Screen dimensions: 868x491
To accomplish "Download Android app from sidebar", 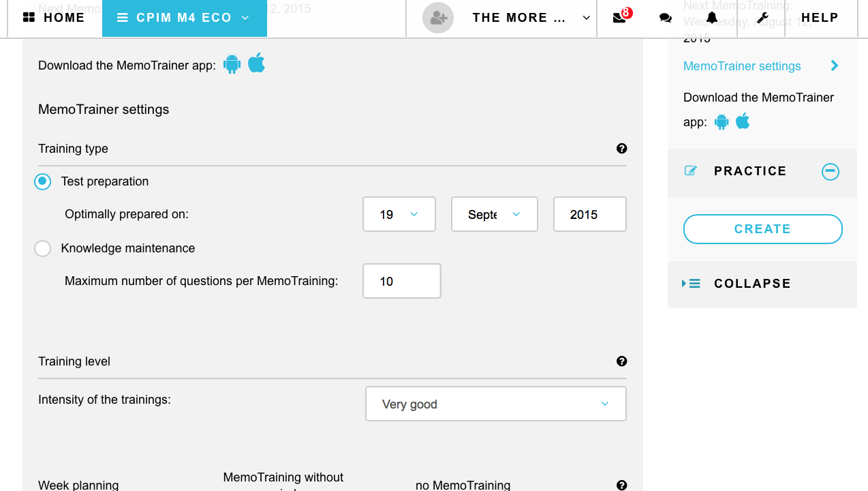I will [722, 122].
